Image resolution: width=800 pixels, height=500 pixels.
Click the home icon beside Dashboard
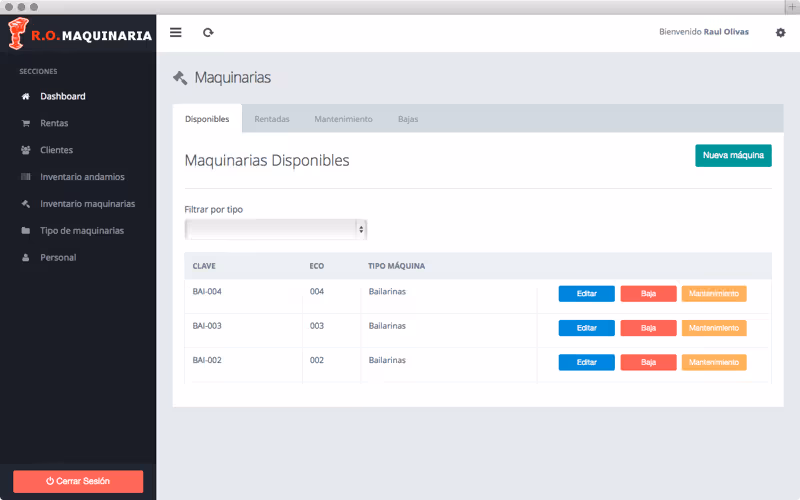coord(26,96)
